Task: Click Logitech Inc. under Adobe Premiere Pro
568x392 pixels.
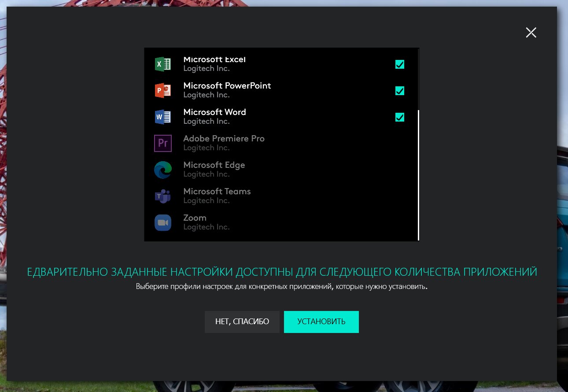Action: 207,148
